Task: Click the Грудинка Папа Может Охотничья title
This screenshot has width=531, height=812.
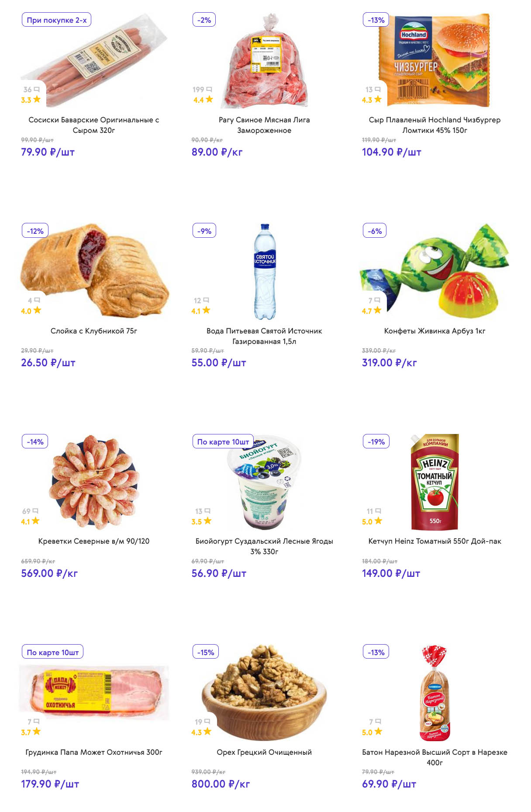Action: tap(94, 752)
